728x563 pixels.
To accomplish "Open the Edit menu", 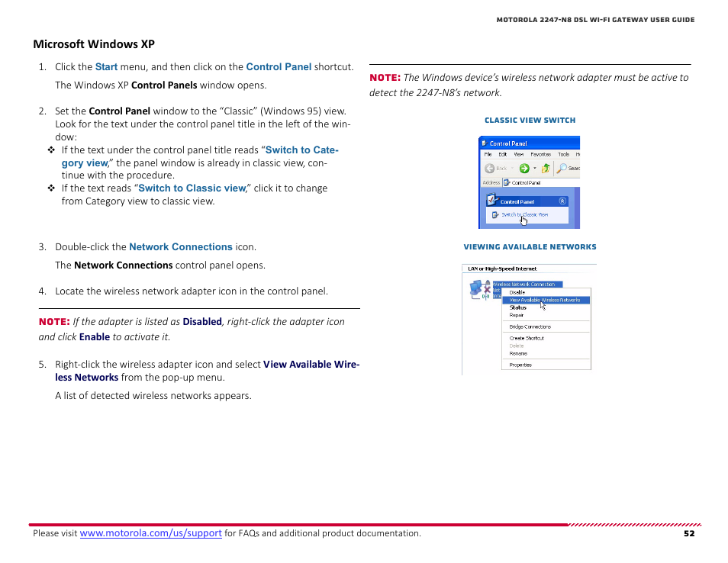I will (x=502, y=154).
